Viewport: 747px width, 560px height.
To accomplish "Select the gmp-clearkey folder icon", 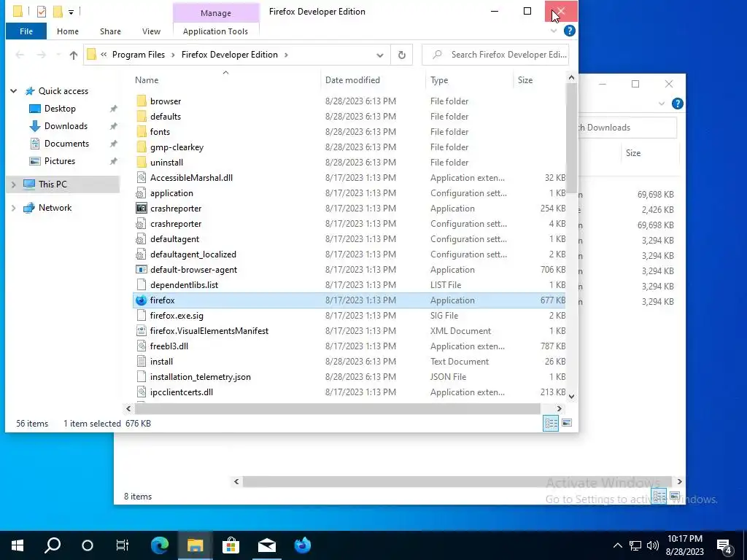I will click(141, 147).
